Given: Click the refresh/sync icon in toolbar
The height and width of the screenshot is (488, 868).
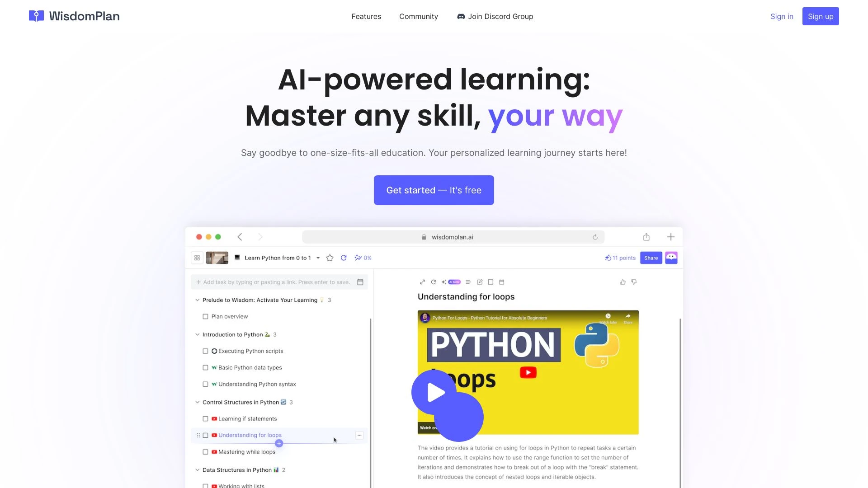Looking at the screenshot, I should (344, 258).
